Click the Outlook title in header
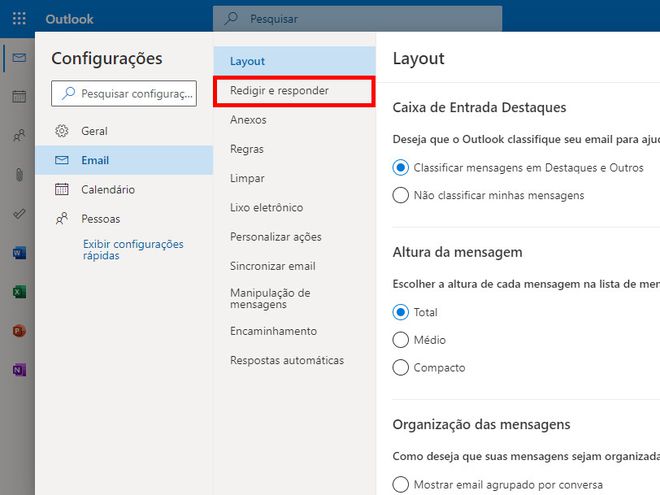Image resolution: width=660 pixels, height=495 pixels. click(x=69, y=19)
